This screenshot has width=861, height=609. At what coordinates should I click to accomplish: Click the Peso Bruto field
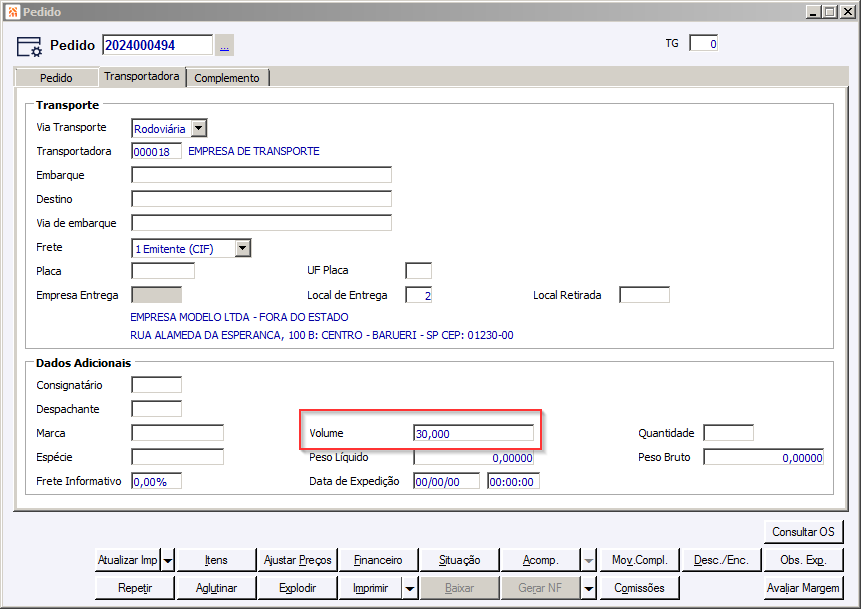coord(764,457)
